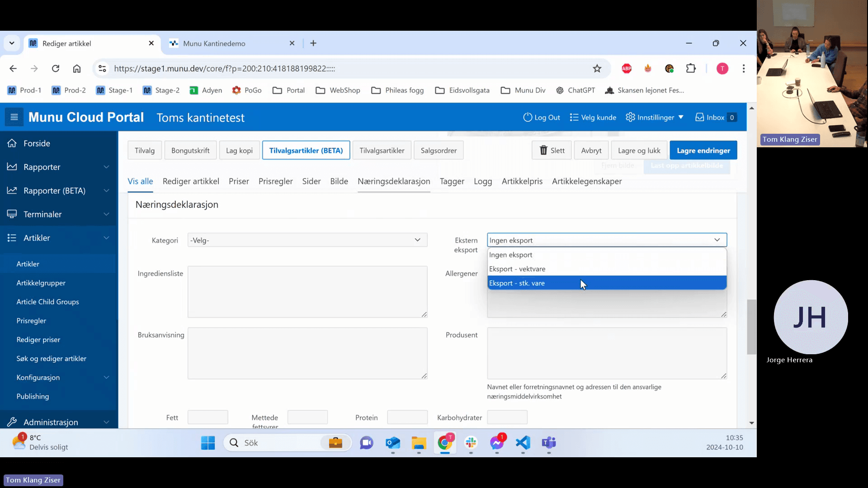Bookmark page with the star icon
Image resolution: width=868 pixels, height=488 pixels.
pos(597,69)
